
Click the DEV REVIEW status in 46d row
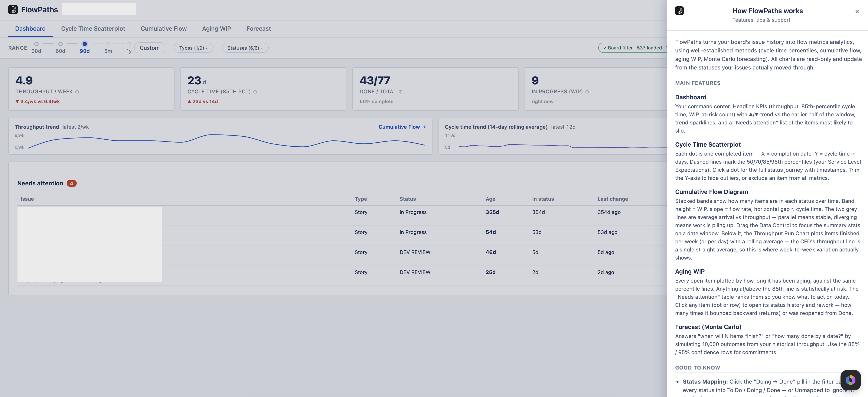pyautogui.click(x=415, y=252)
